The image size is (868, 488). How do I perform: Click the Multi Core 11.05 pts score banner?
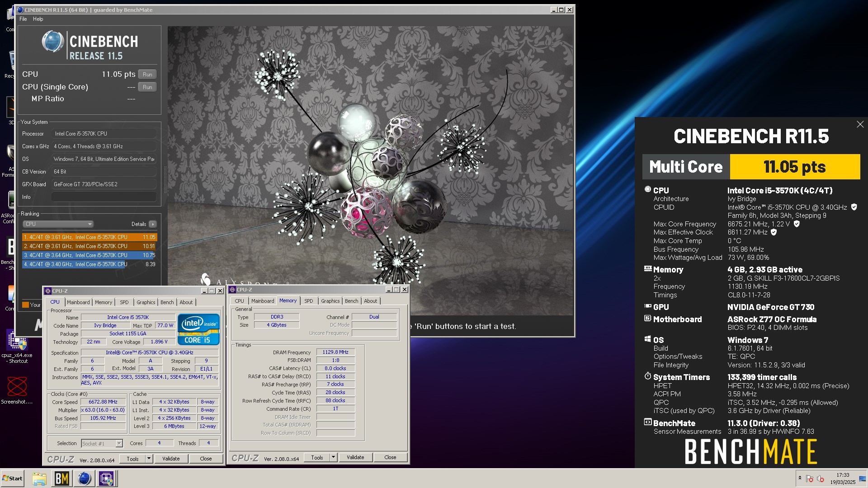[x=751, y=167]
